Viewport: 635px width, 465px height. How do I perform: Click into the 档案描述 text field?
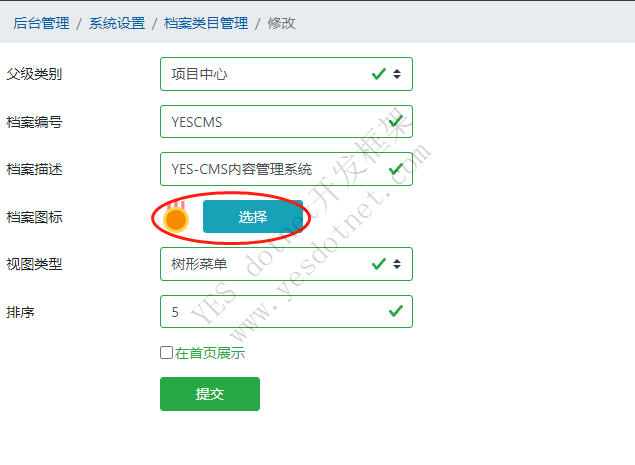(286, 169)
